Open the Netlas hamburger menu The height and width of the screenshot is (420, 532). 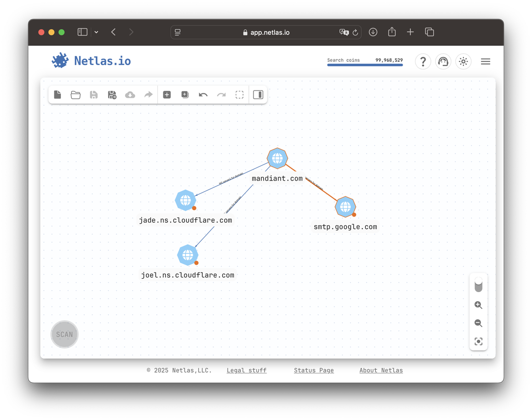point(485,61)
